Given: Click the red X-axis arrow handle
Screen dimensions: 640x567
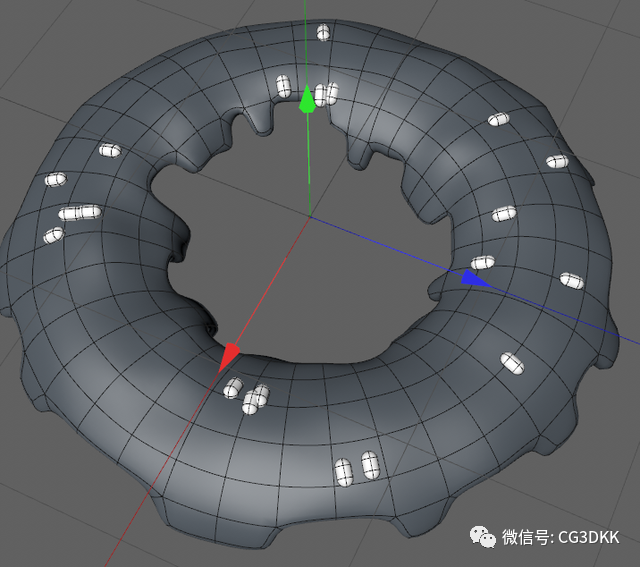Looking at the screenshot, I should point(229,357).
